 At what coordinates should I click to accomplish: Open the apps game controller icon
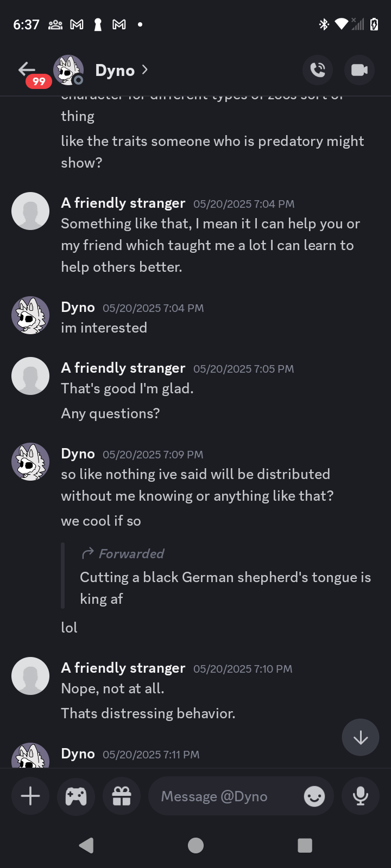coord(76,796)
